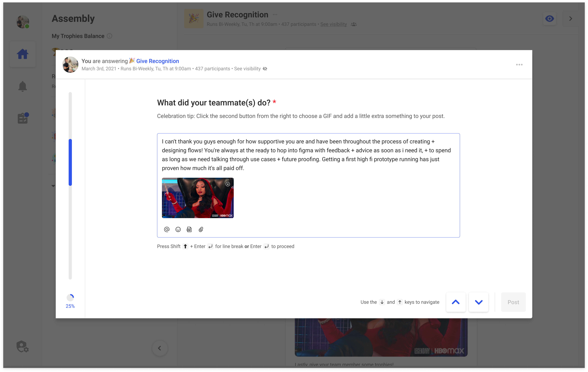The image size is (588, 372).
Task: Attach a file with the paperclip icon
Action: pos(201,229)
